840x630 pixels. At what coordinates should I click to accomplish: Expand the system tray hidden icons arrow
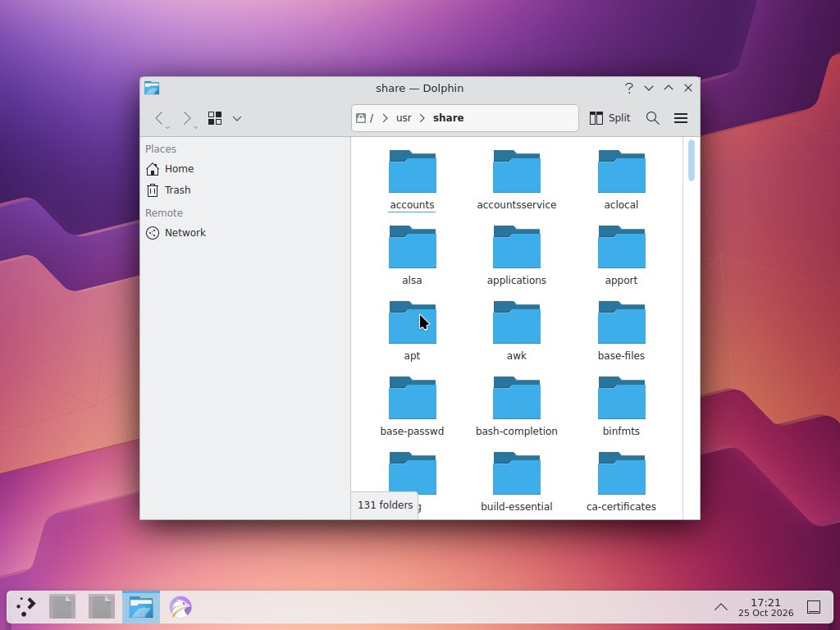pyautogui.click(x=720, y=607)
